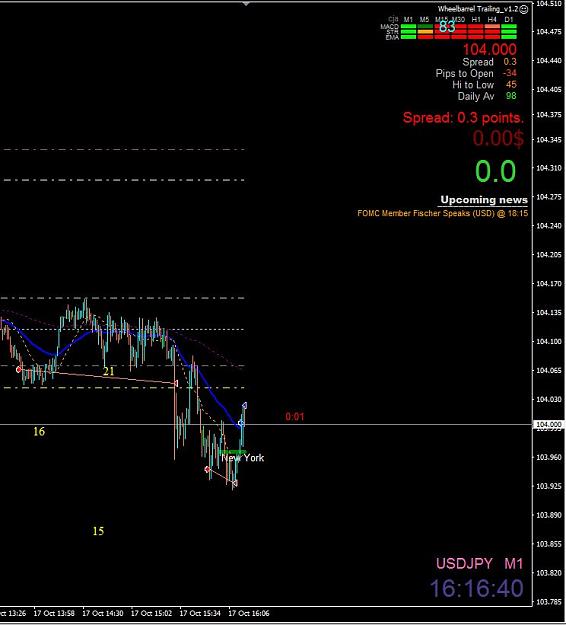The width and height of the screenshot is (566, 625).
Task: Click the M5 timeframe column header
Action: (424, 19)
